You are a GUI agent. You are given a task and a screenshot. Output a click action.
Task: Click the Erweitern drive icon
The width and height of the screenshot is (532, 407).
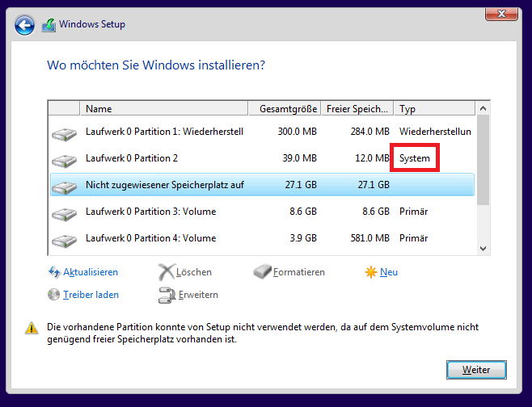tap(167, 295)
